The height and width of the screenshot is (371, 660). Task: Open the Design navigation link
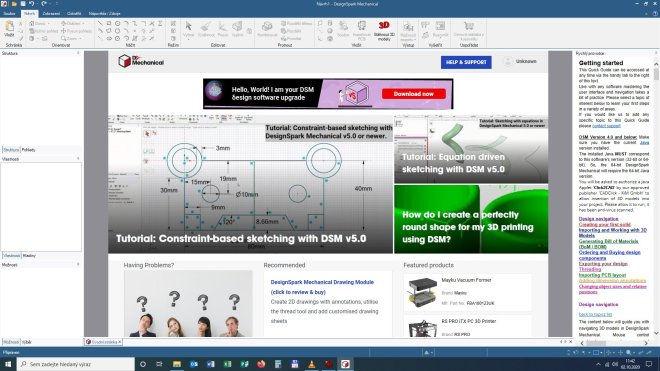click(598, 219)
